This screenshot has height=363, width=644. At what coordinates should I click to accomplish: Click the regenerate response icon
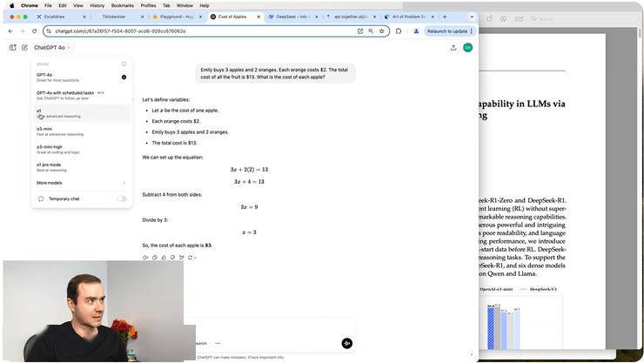[x=191, y=258]
